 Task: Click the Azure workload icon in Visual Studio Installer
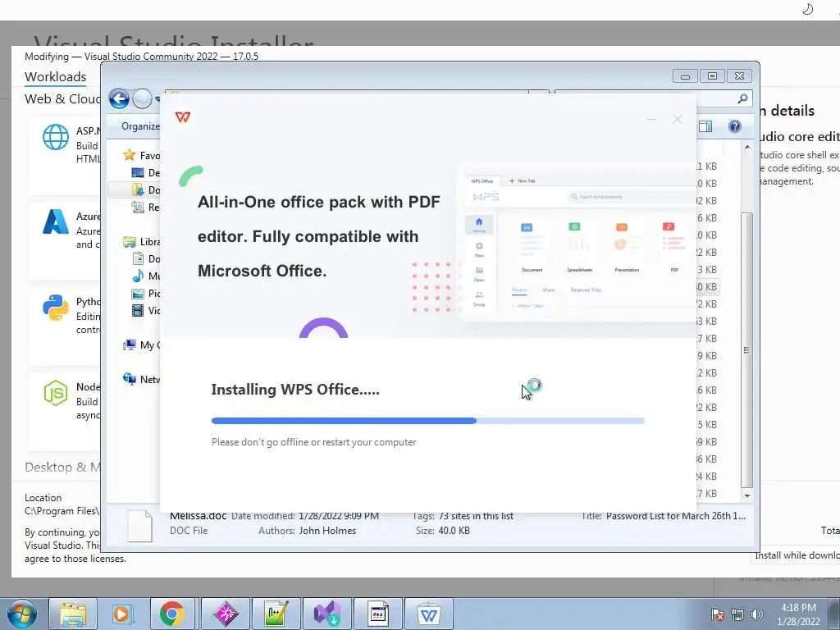point(56,221)
